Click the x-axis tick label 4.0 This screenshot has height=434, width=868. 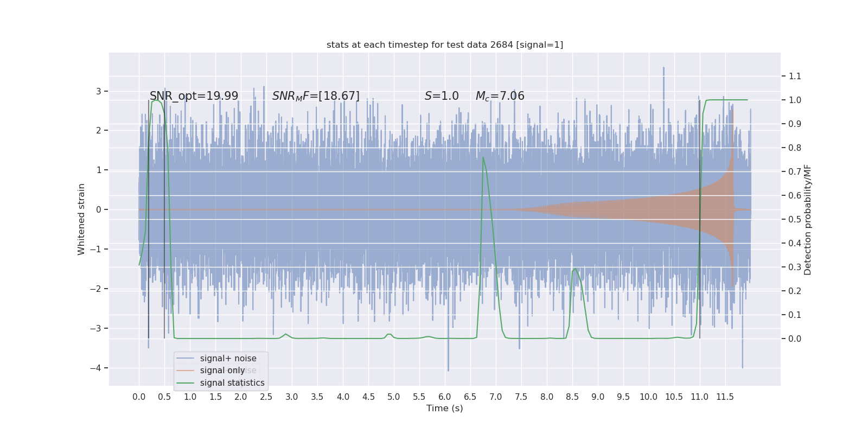click(343, 397)
